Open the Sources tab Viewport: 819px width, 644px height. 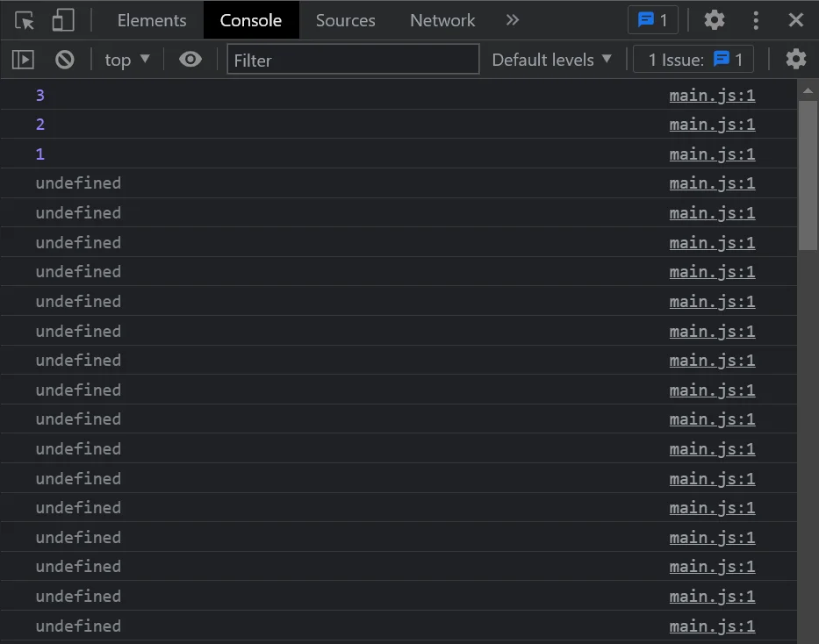pyautogui.click(x=345, y=20)
